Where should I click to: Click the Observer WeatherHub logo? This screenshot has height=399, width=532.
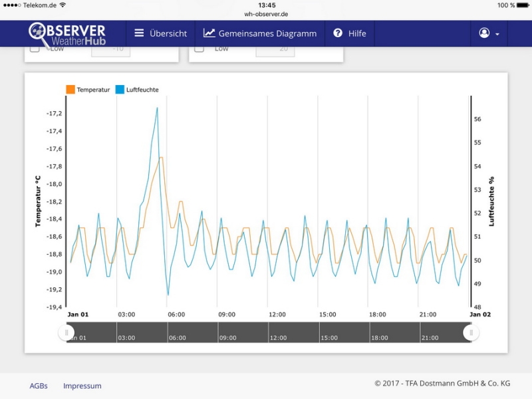tap(67, 35)
